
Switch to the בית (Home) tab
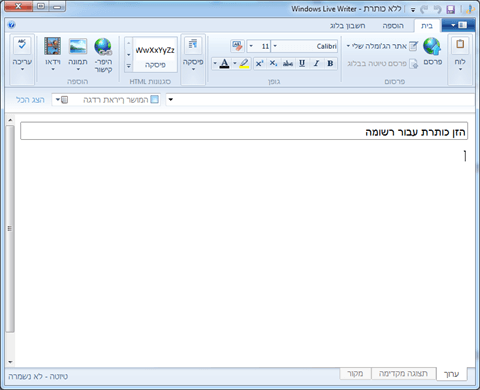pos(427,26)
